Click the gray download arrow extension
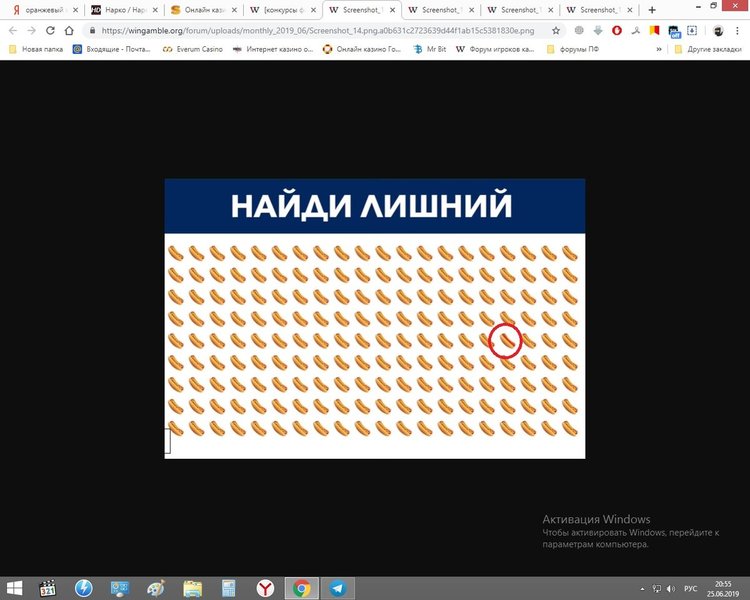 tap(598, 31)
